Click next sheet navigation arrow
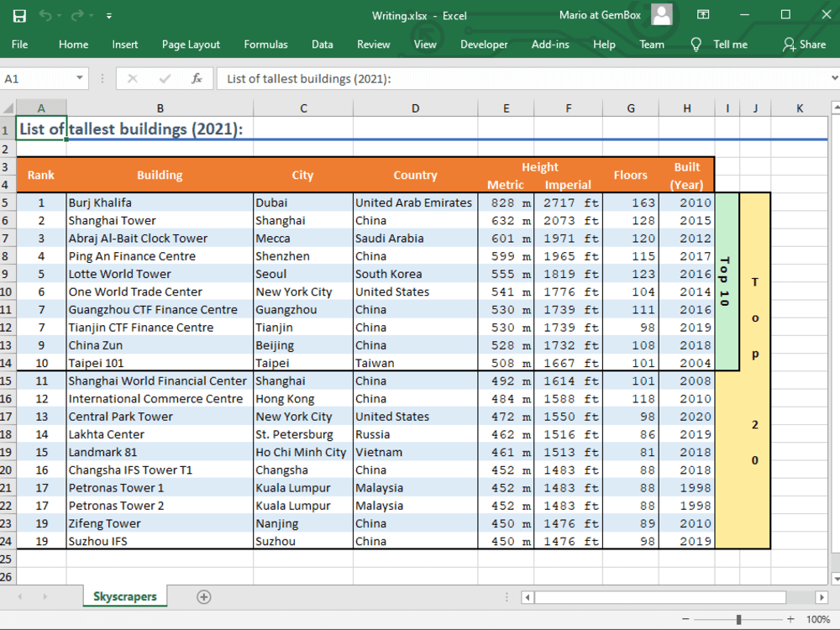 [45, 596]
